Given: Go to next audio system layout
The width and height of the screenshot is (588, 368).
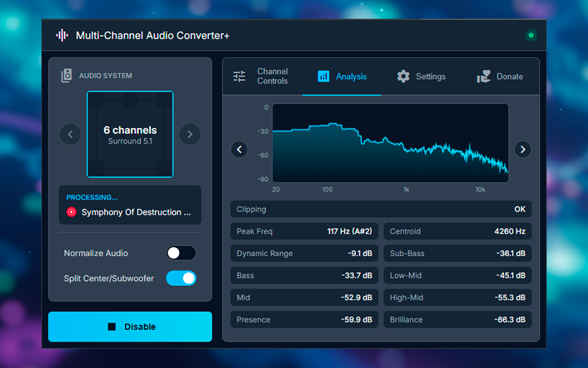Looking at the screenshot, I should click(x=190, y=134).
